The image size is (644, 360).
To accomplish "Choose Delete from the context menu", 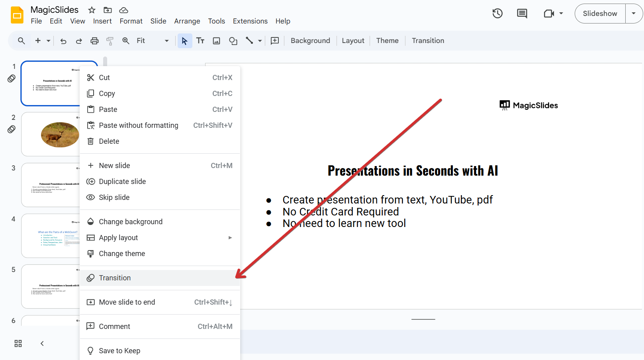I will 160,141.
